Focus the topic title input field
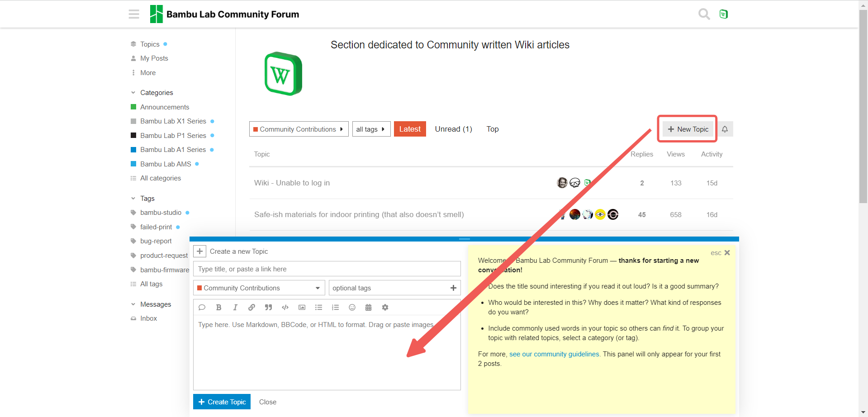The width and height of the screenshot is (868, 417). tap(327, 269)
